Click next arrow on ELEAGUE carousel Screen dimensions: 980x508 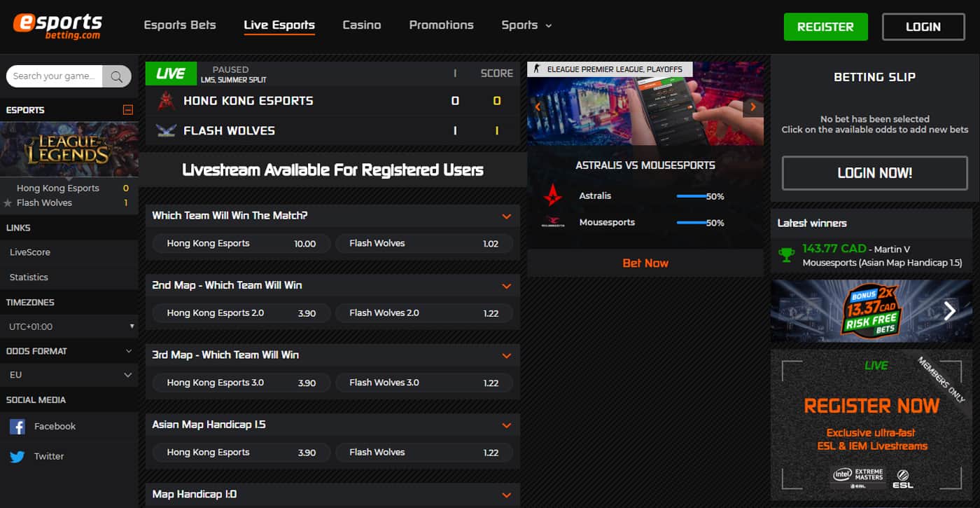click(x=753, y=107)
